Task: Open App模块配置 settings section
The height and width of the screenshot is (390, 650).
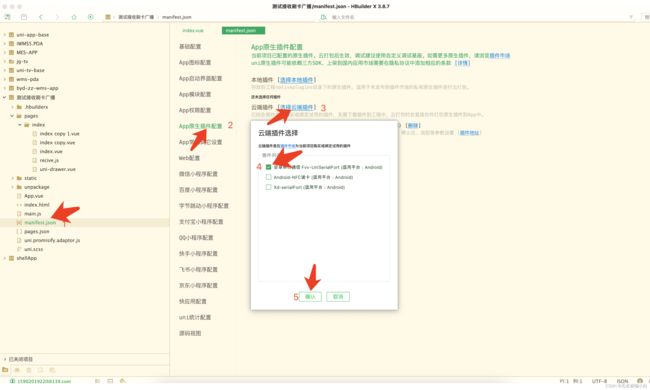Action: 195,94
